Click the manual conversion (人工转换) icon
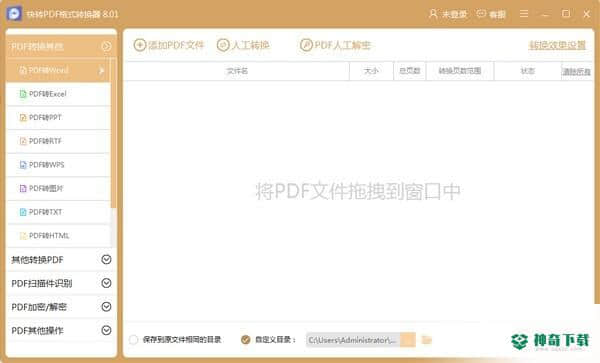This screenshot has width=600, height=363. [x=223, y=45]
